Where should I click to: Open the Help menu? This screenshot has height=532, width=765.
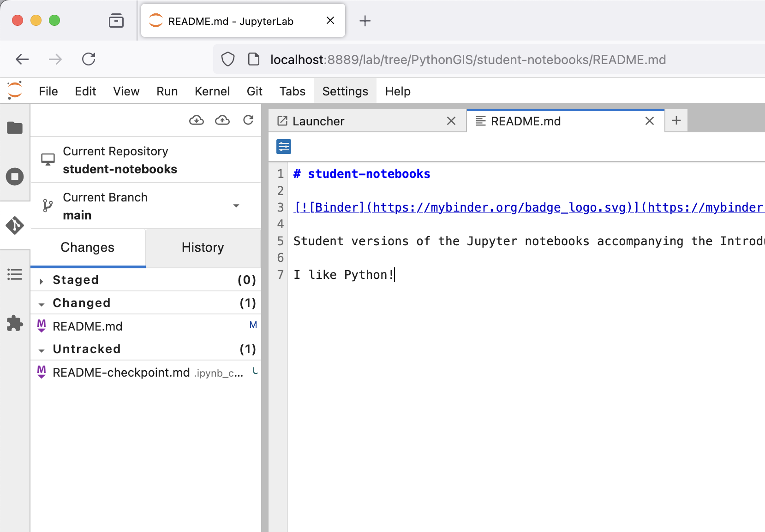(398, 91)
